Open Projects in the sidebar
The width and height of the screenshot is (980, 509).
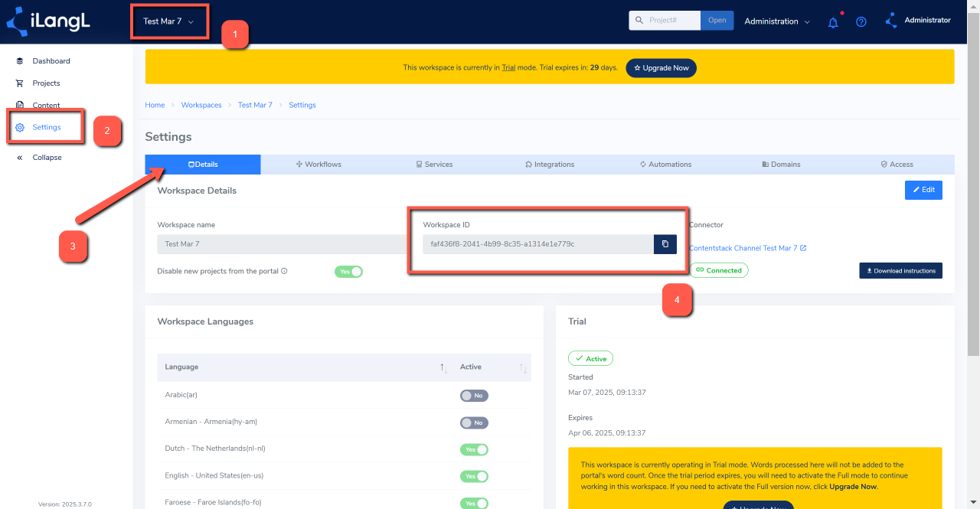pyautogui.click(x=46, y=83)
